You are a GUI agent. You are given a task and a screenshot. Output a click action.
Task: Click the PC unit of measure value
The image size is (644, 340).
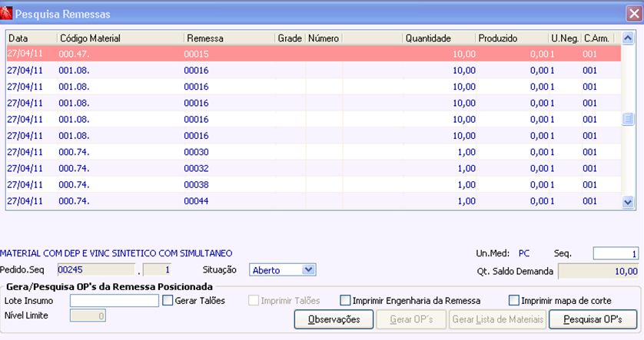point(524,253)
